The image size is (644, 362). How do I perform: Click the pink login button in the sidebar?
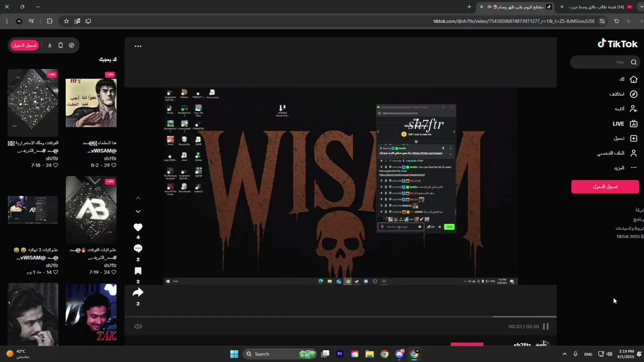605,187
